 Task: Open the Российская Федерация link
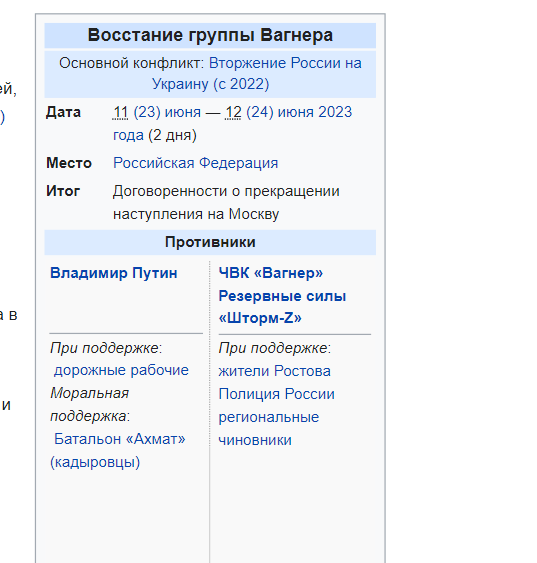196,163
